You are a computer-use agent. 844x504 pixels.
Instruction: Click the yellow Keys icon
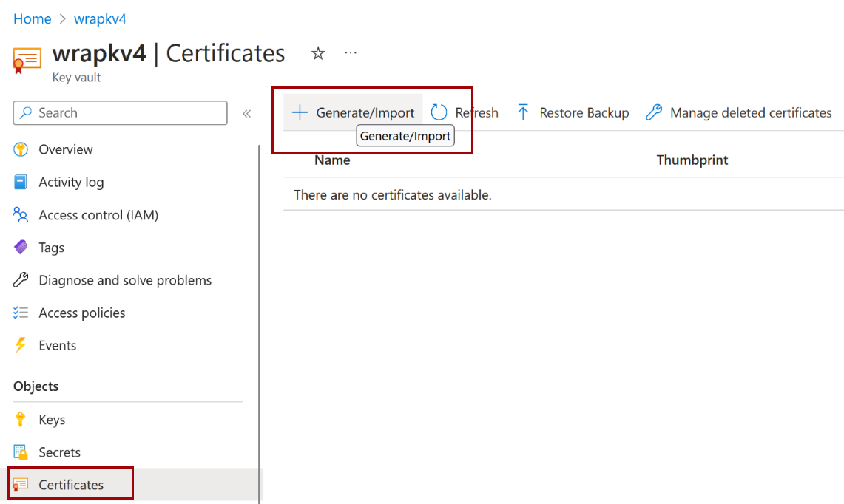(21, 419)
